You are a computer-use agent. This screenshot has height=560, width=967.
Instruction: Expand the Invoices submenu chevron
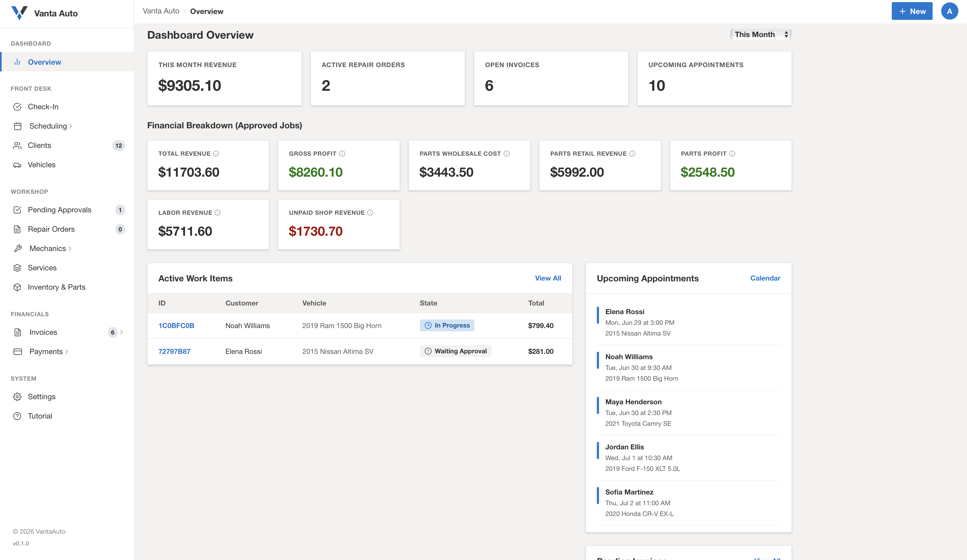(x=121, y=332)
